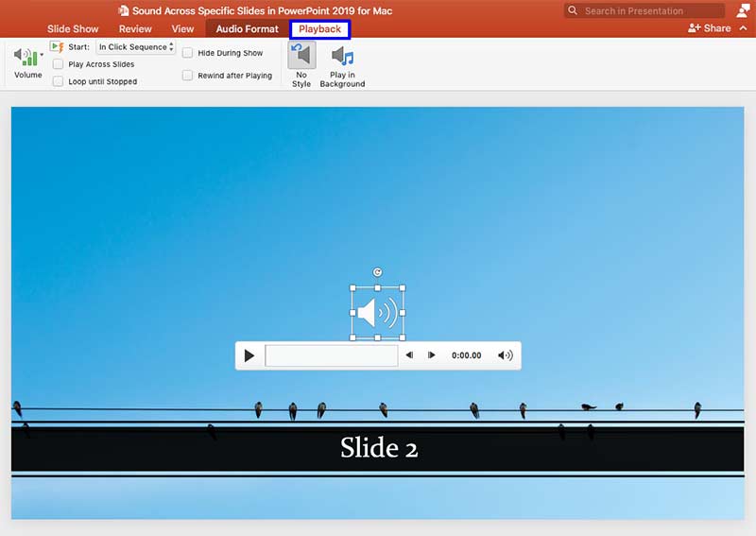Enable Loop until Stopped checkbox
756x536 pixels.
[x=58, y=81]
